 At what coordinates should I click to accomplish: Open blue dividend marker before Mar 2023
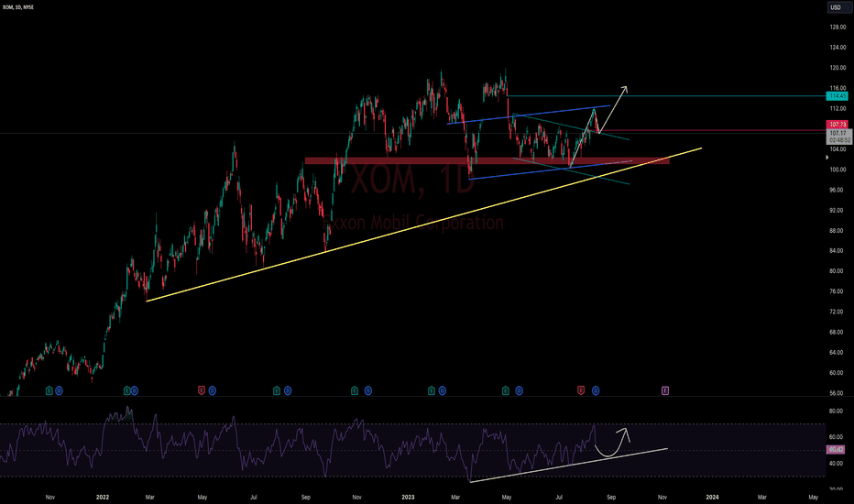[x=443, y=390]
